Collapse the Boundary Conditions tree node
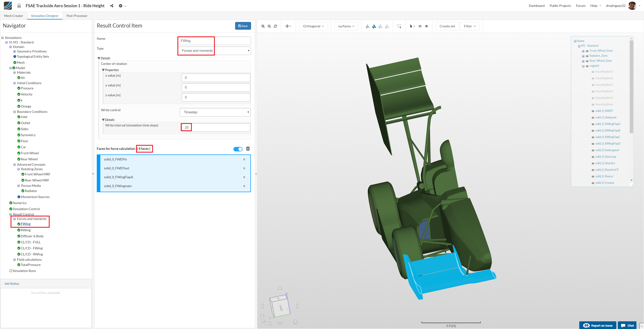The width and height of the screenshot is (644, 329). [14, 112]
